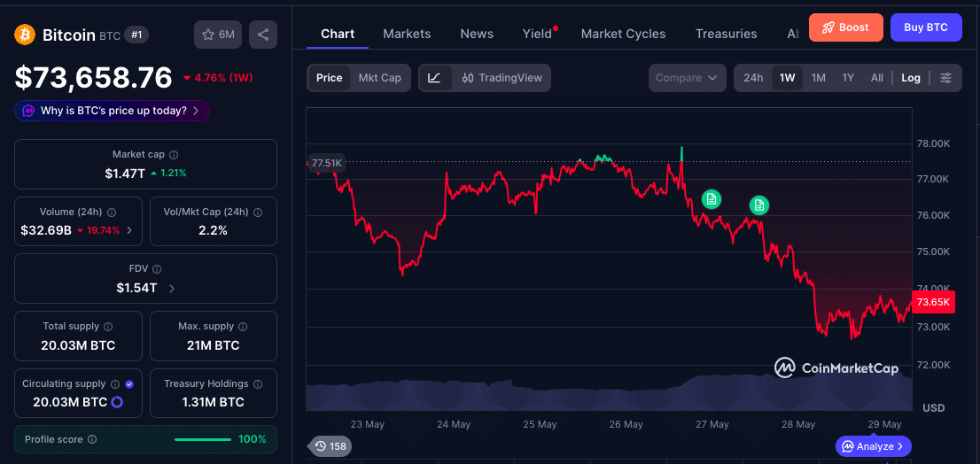
Task: Set chart range to 24h
Action: pos(753,78)
